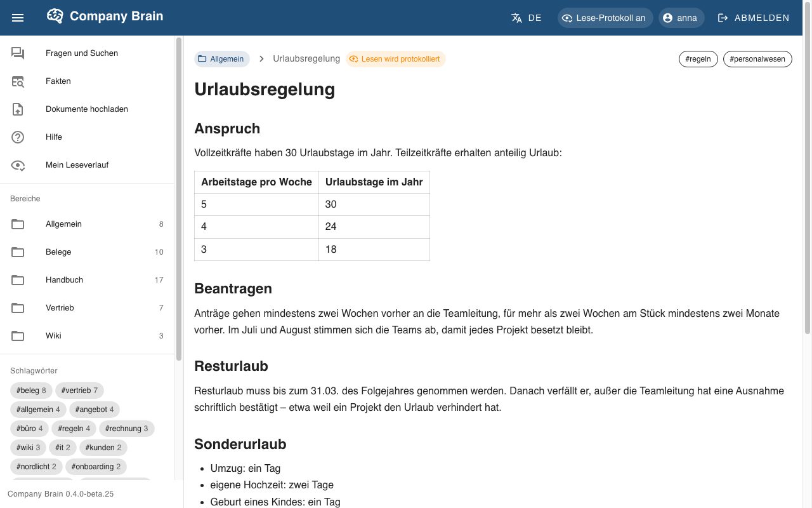Filter by the #kunden keyword chip
812x508 pixels.
point(103,448)
